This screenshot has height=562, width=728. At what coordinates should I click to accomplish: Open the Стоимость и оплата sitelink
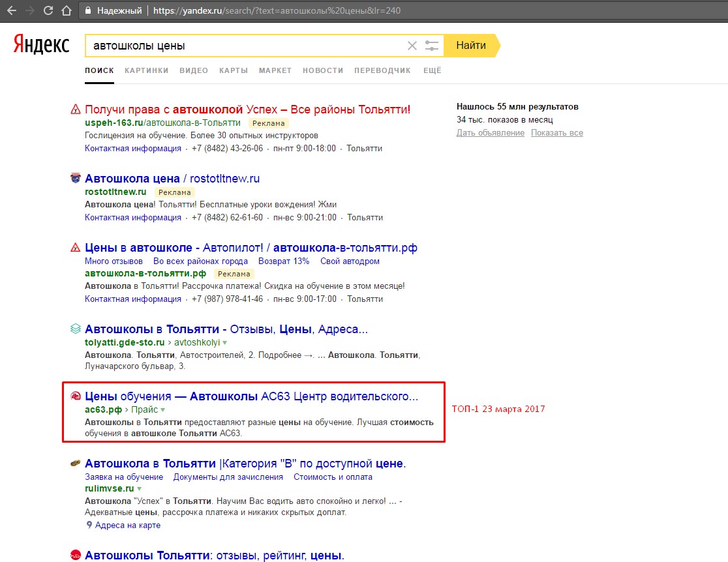[x=333, y=477]
